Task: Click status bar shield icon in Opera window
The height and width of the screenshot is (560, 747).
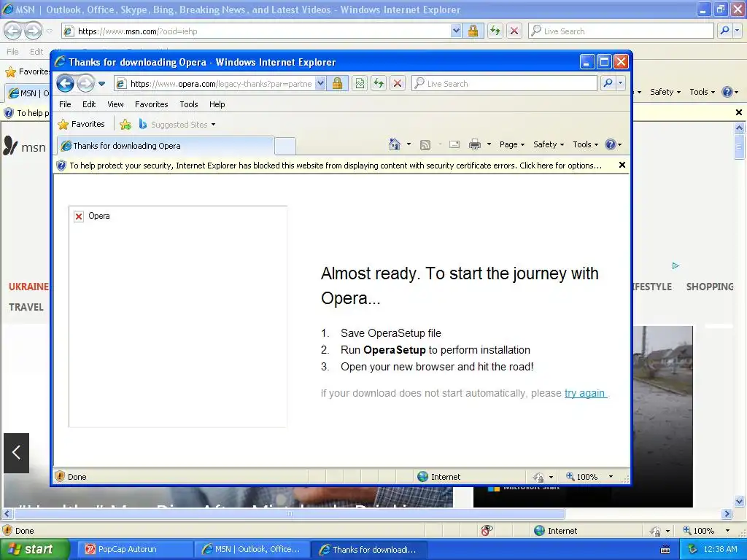Action: 60,477
